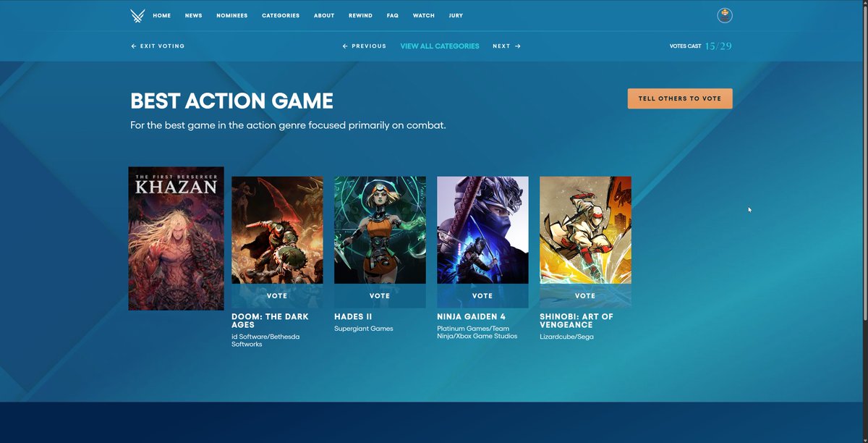Open the FAQ page
Viewport: 868px width, 443px height.
point(393,15)
